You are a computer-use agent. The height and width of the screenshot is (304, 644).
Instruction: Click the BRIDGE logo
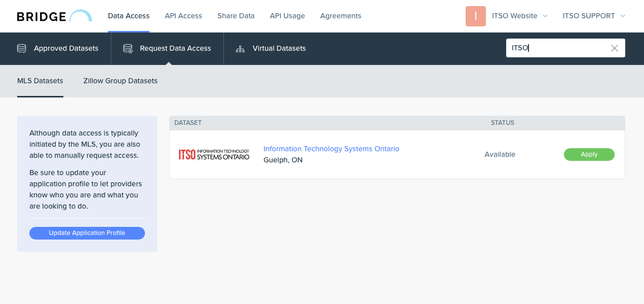[x=41, y=16]
